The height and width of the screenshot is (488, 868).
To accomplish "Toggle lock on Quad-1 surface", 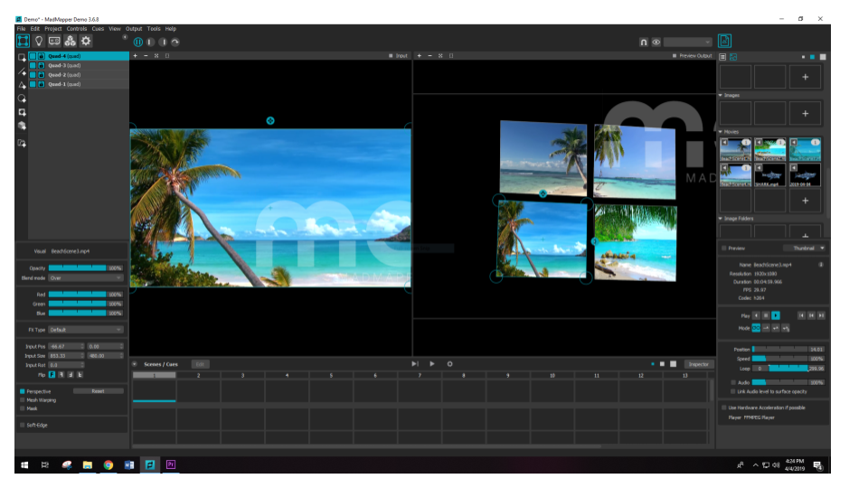I will 41,84.
